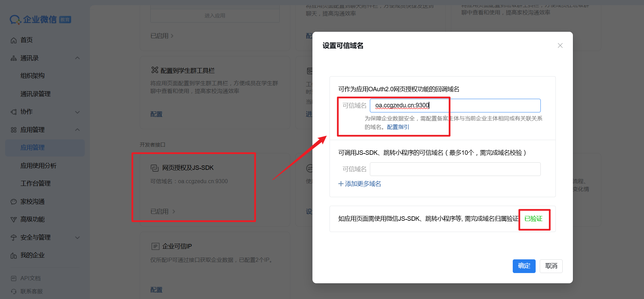Click the headset icon beside 联系客服
The image size is (644, 299).
coord(14,291)
